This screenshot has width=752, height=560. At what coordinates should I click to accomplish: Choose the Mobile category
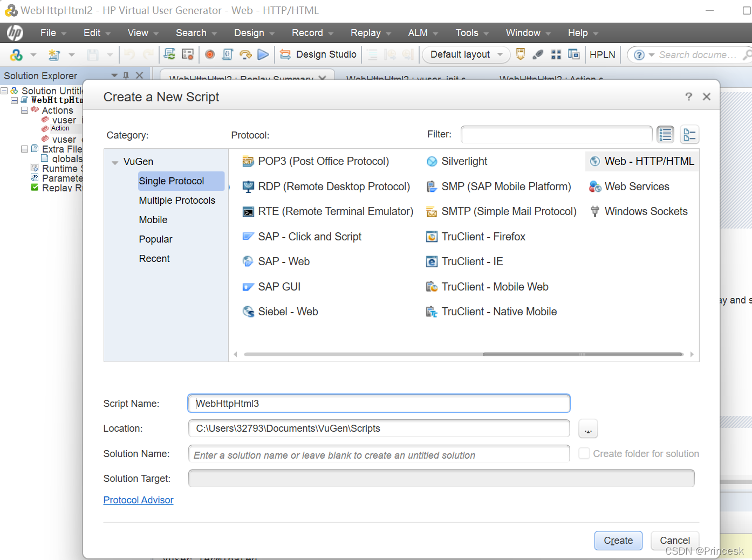(x=153, y=220)
